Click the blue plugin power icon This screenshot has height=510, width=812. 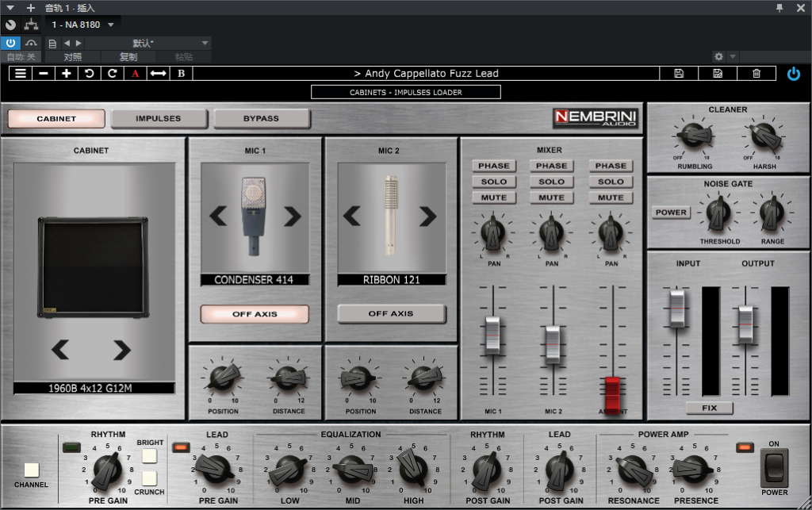click(794, 74)
